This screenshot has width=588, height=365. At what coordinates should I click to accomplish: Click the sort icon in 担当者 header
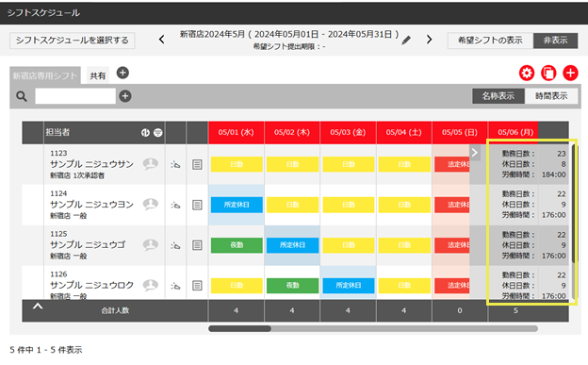(145, 133)
